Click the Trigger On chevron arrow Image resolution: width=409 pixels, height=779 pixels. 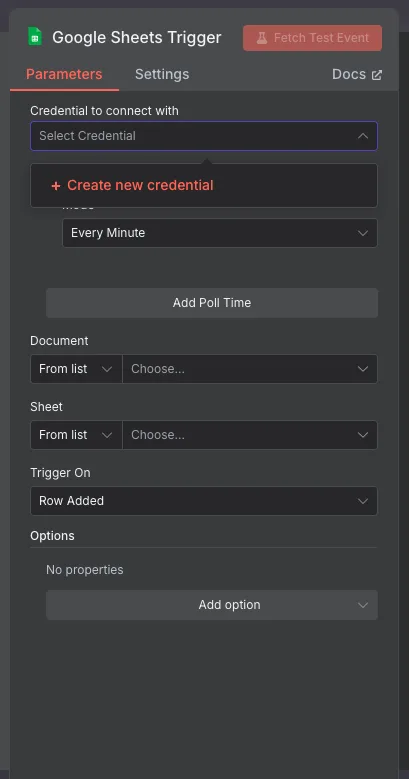tap(363, 501)
